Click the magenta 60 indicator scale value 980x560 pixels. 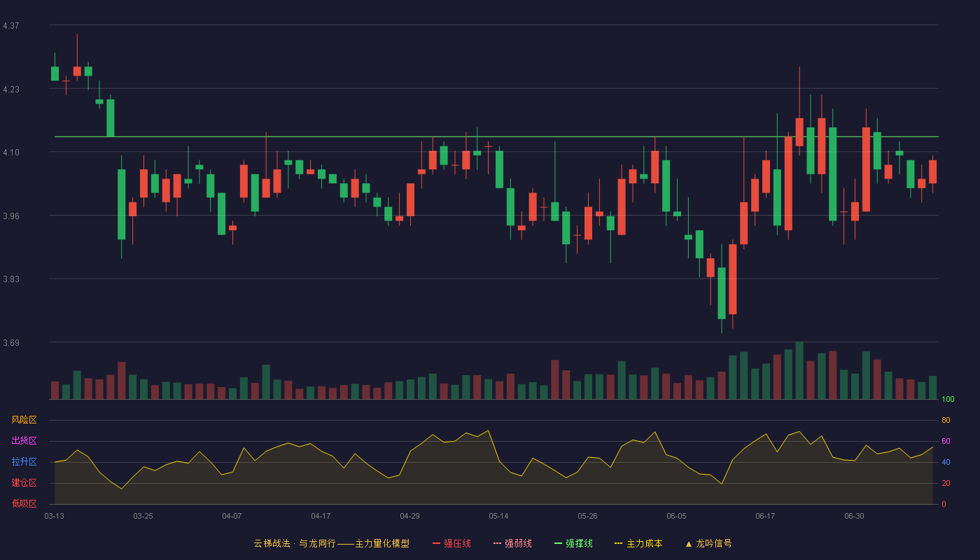[x=946, y=441]
